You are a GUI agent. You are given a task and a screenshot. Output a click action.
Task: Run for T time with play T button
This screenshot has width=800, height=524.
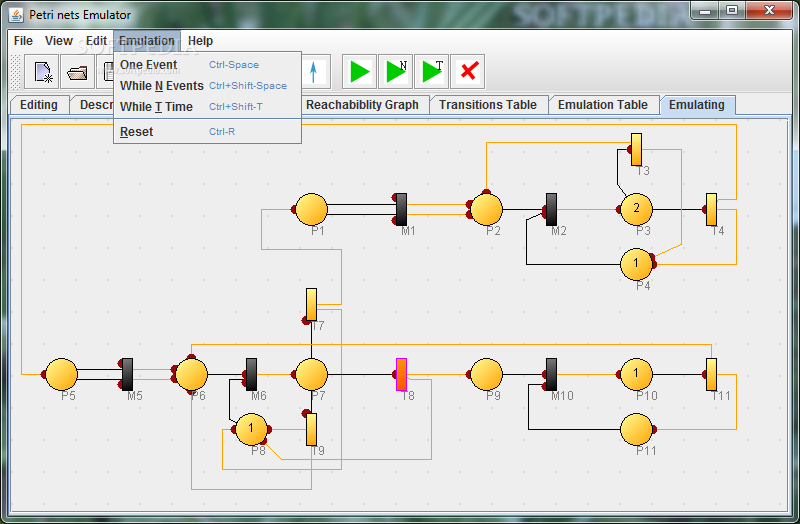tap(432, 72)
